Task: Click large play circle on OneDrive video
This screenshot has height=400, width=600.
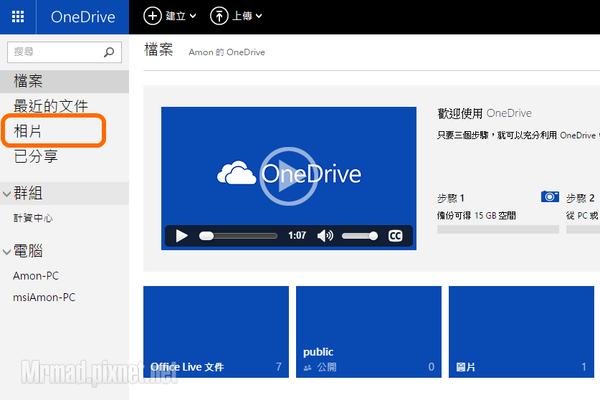Action: tap(287, 174)
